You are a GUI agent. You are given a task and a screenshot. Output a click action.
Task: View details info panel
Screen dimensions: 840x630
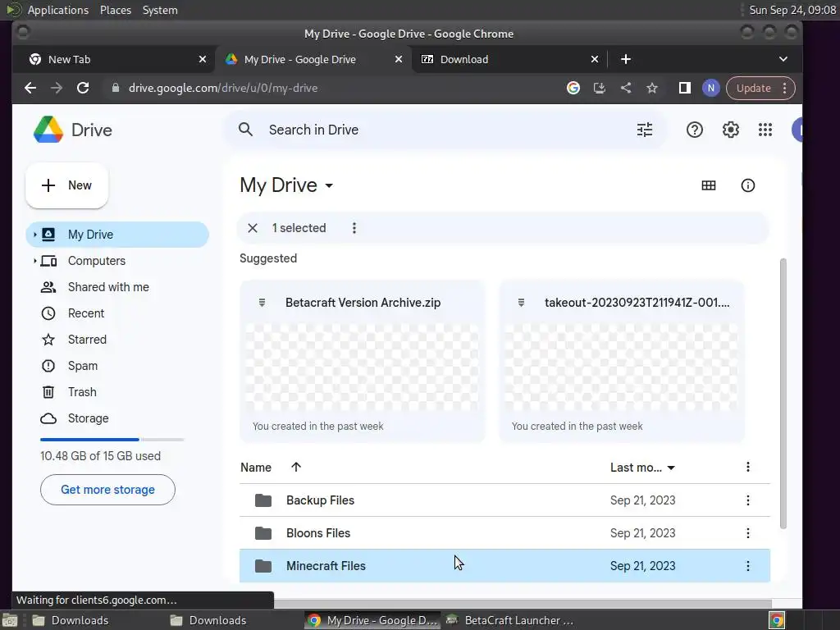[x=747, y=185]
